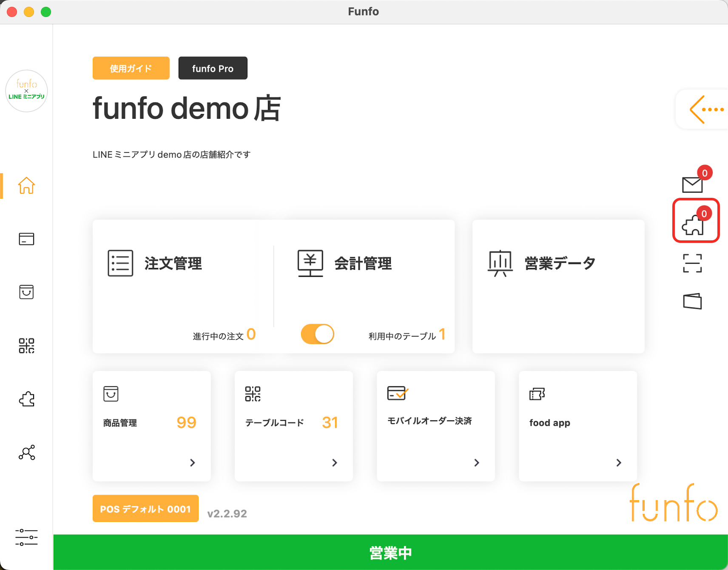Open the scan frame icon on right
The image size is (728, 570).
pyautogui.click(x=692, y=263)
